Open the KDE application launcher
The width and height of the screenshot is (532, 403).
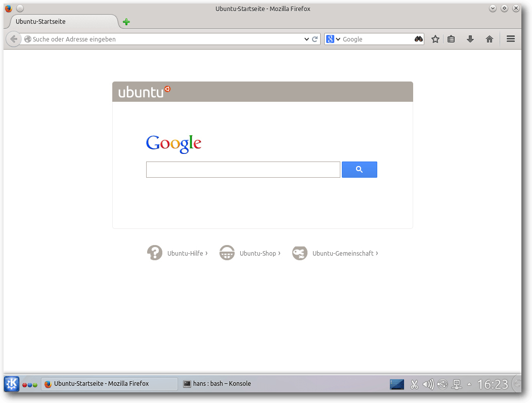(x=12, y=384)
